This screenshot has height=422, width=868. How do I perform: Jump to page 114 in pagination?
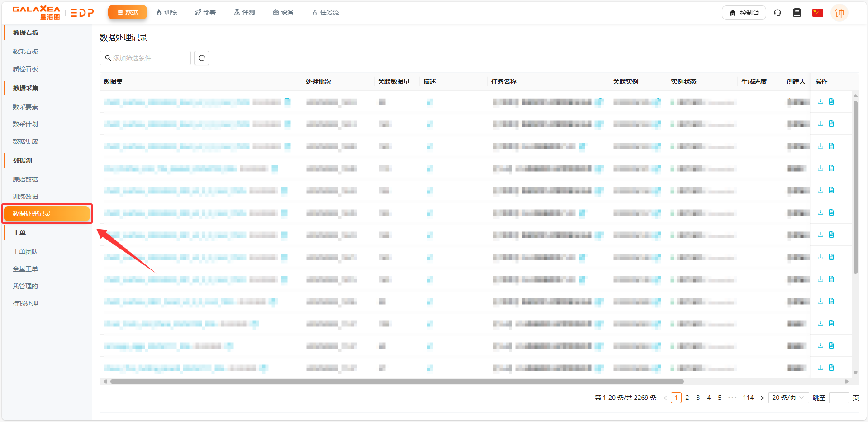click(x=748, y=398)
